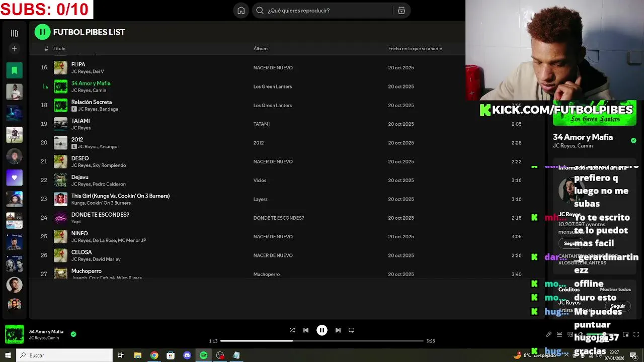This screenshot has width=644, height=362.
Task: Click the Seguir button in Créditos section
Action: tap(618, 306)
